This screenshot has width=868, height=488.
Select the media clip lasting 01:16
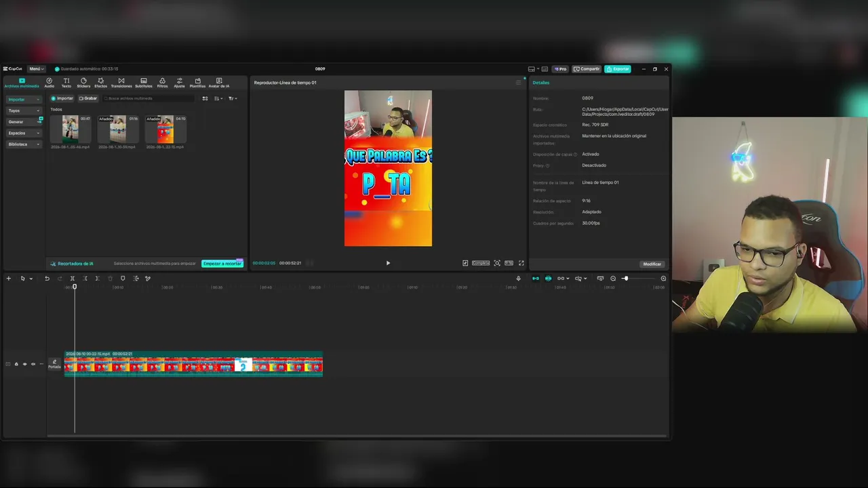(118, 129)
